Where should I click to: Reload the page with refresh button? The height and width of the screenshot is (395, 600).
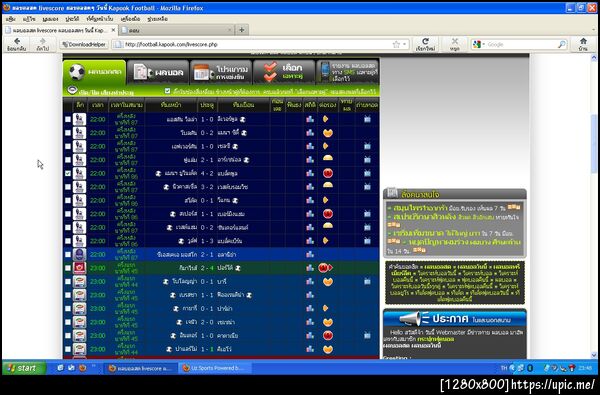[425, 44]
